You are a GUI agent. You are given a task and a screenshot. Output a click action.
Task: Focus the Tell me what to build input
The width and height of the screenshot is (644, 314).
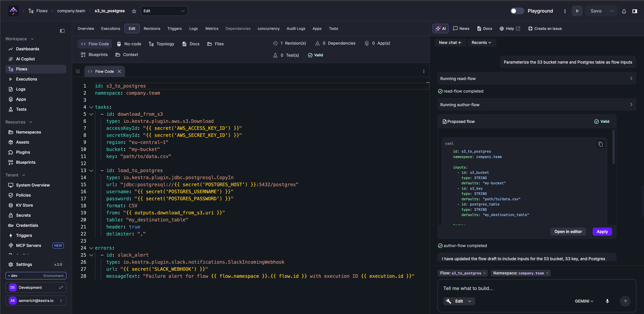(536, 288)
